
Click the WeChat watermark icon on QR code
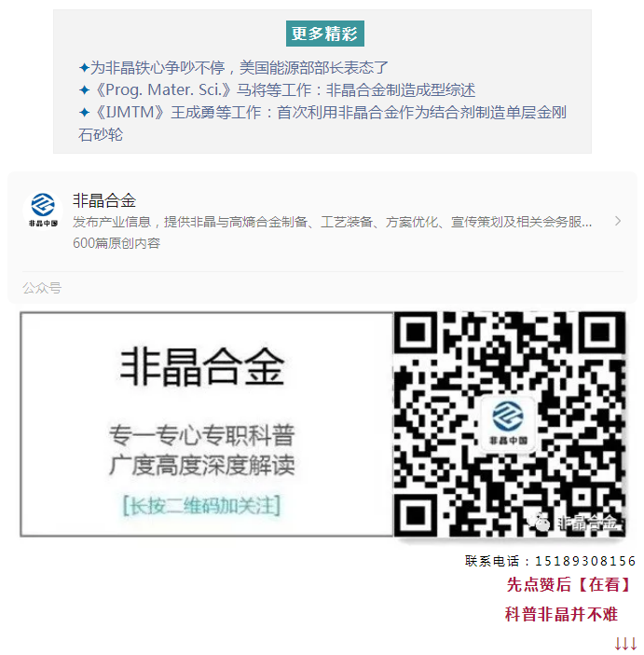pyautogui.click(x=540, y=522)
